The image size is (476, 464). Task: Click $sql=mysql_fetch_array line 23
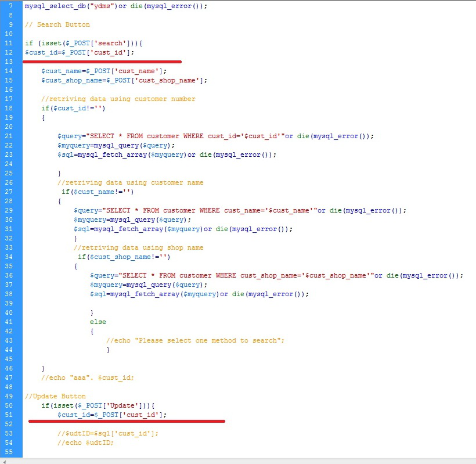coord(167,155)
